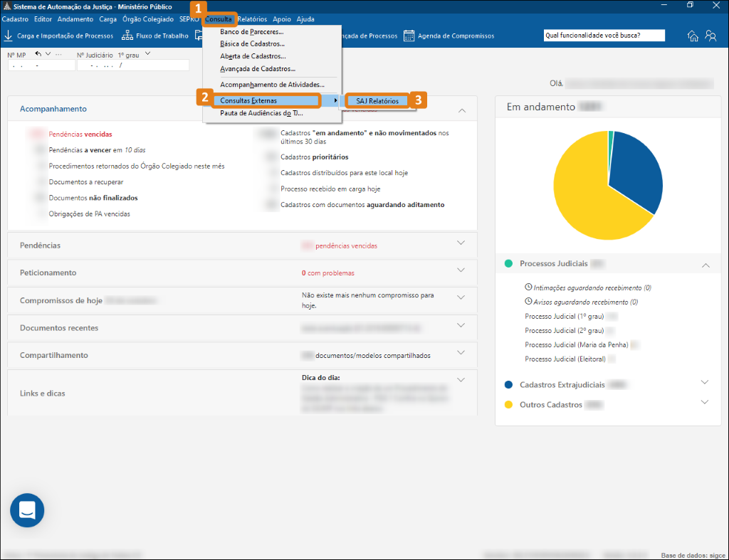Open Processo Judicial (Maria da Penha) entry
Viewport: 729px width, 560px height.
tap(577, 345)
